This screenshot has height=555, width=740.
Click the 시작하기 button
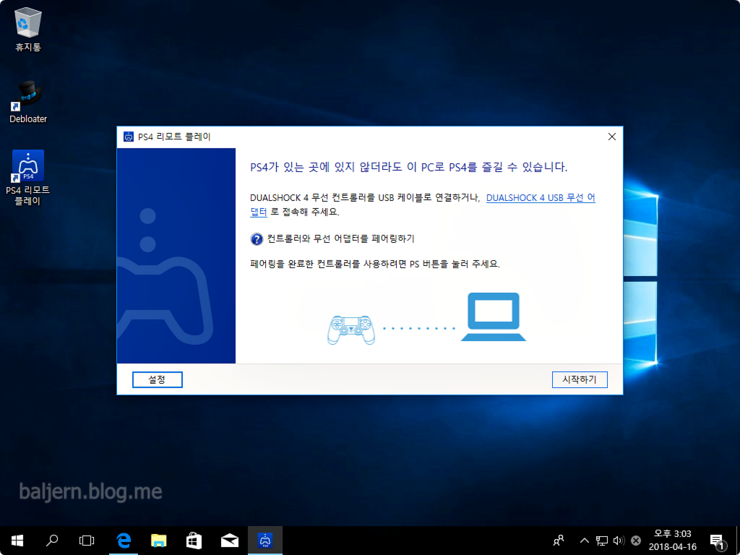click(580, 379)
